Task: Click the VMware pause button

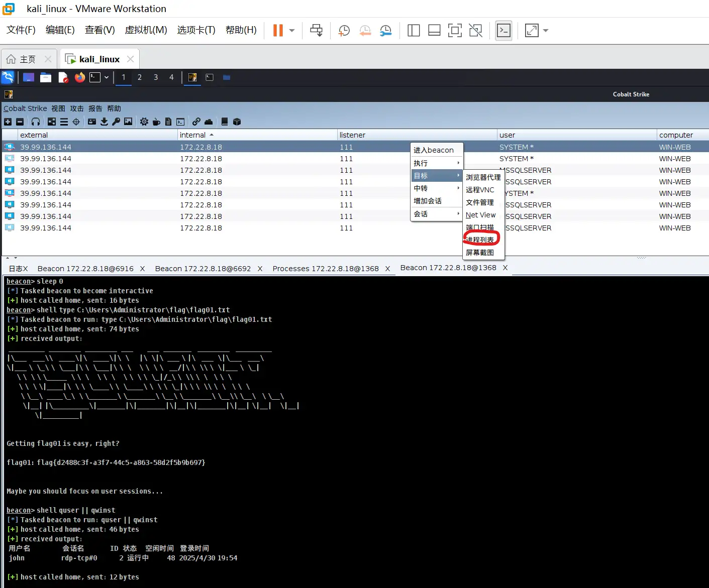Action: (x=278, y=31)
